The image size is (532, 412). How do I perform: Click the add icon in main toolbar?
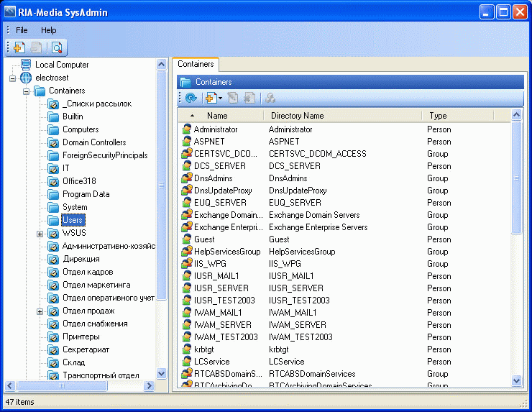(x=19, y=47)
